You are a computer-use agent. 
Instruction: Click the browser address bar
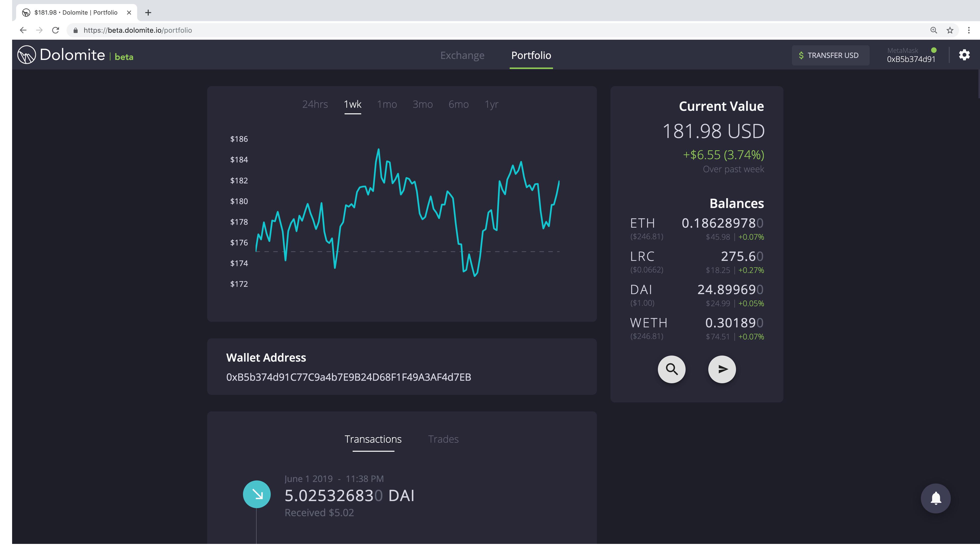(x=460, y=30)
